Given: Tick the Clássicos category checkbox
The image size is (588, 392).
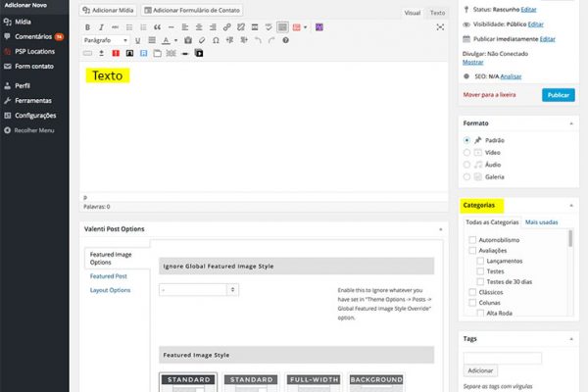Looking at the screenshot, I should tap(472, 292).
